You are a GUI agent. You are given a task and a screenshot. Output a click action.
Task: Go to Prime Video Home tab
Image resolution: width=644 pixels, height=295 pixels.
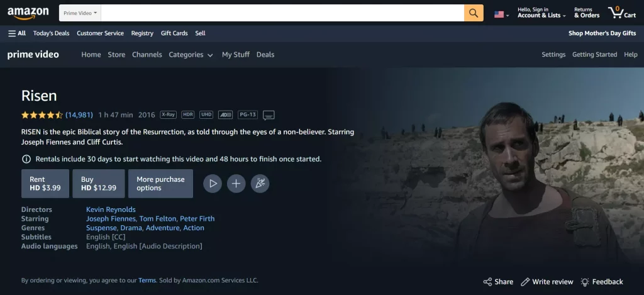pyautogui.click(x=91, y=55)
